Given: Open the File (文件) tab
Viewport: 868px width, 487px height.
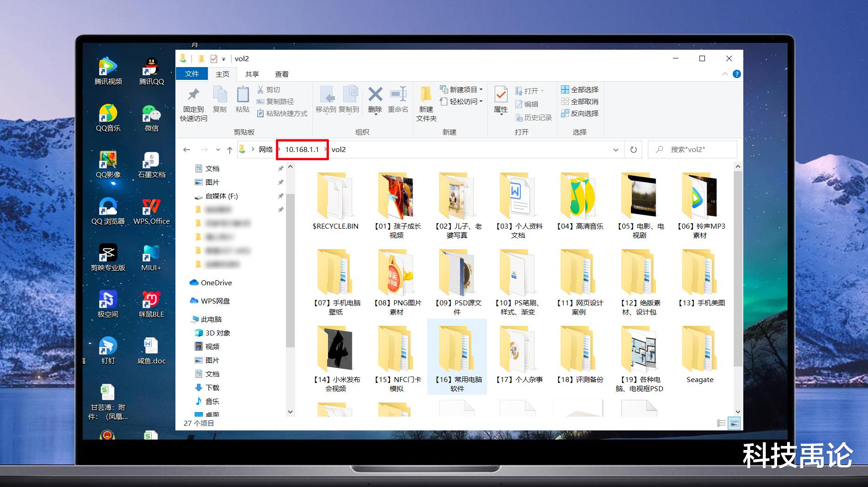Looking at the screenshot, I should [192, 74].
